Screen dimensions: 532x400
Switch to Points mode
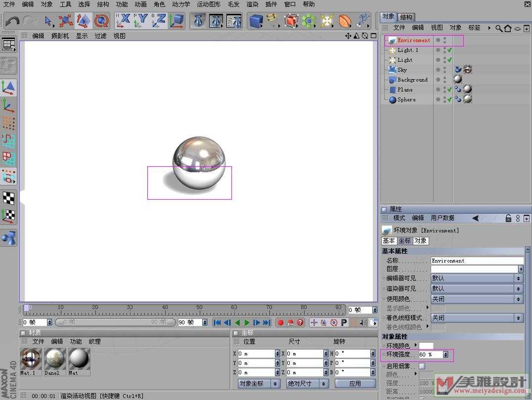(8, 123)
